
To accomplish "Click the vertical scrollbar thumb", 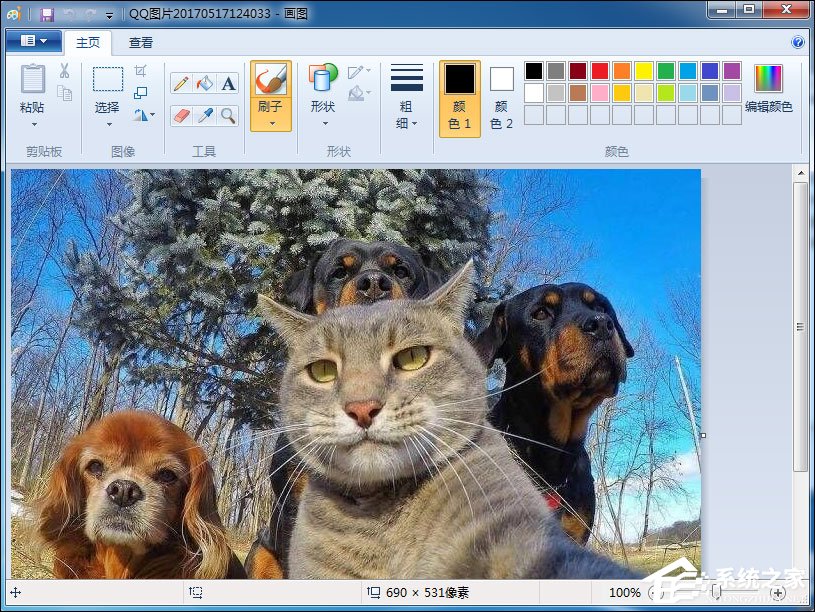I will click(x=800, y=327).
